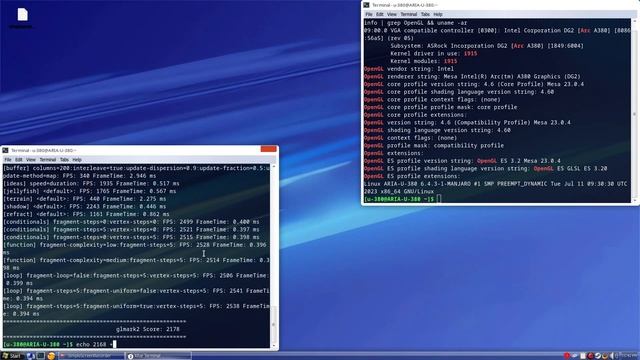This screenshot has height=360, width=640.
Task: Click the white circular sync icon in tray
Action: pyautogui.click(x=598, y=356)
